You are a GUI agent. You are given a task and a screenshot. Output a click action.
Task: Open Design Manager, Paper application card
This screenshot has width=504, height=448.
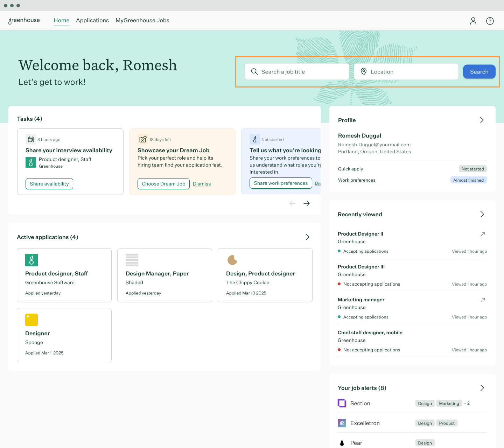(164, 275)
